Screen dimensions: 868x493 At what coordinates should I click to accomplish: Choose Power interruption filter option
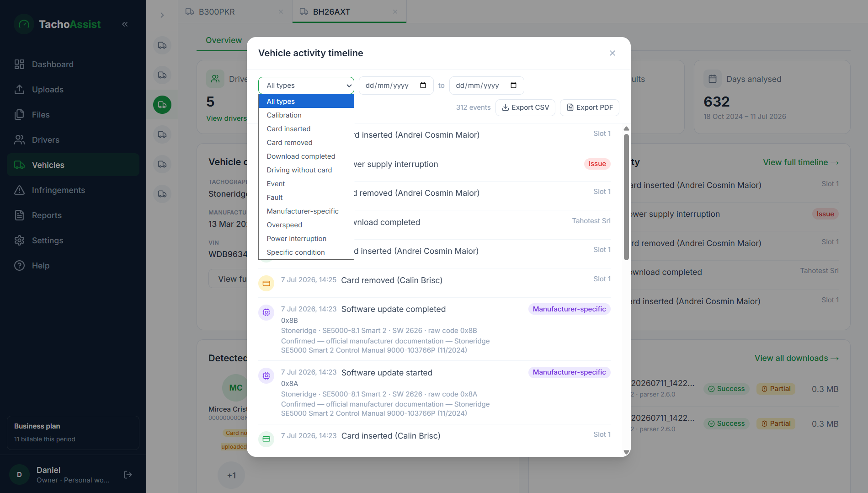click(x=306, y=239)
